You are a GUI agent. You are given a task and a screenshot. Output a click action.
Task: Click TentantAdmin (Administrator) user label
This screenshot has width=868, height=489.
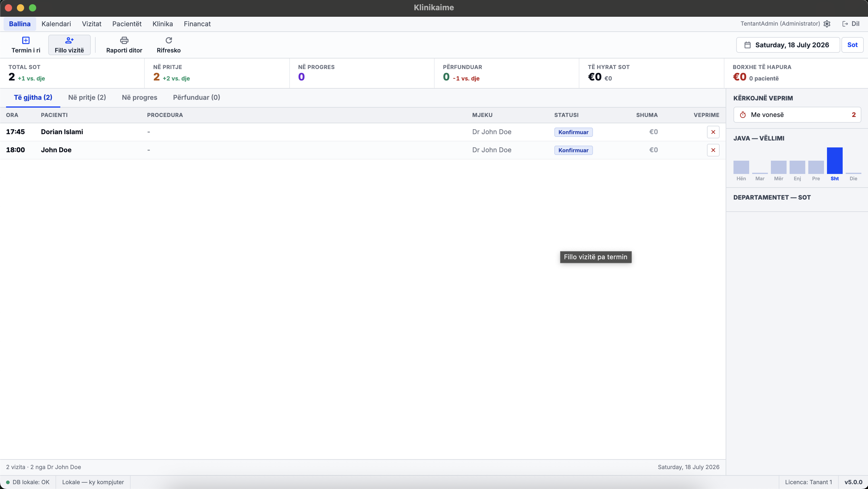[780, 24]
